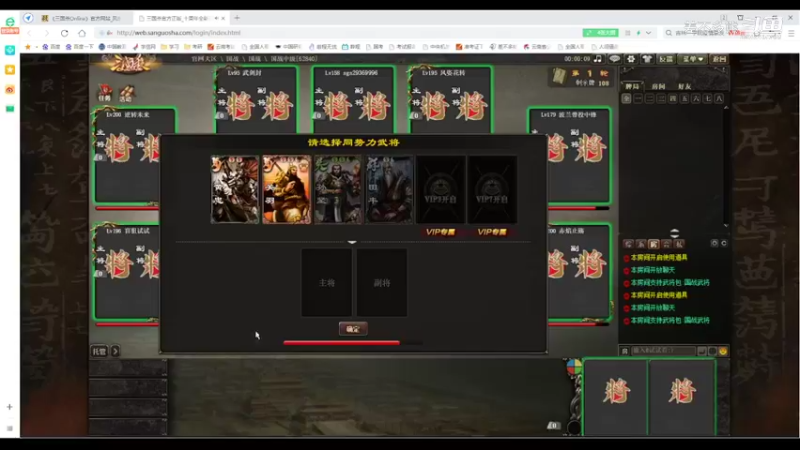The height and width of the screenshot is (450, 800).
Task: Reload the page in browser
Action: tap(64, 33)
